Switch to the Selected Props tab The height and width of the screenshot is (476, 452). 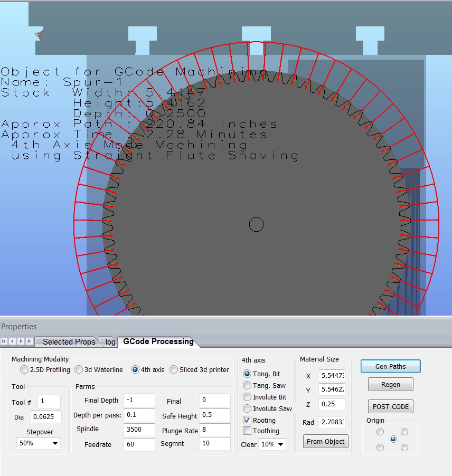69,341
